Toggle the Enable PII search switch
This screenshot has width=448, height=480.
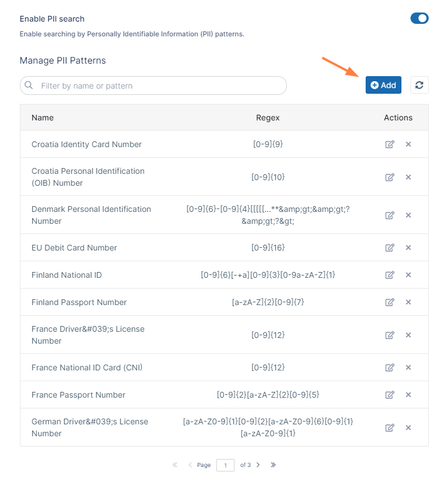(419, 19)
